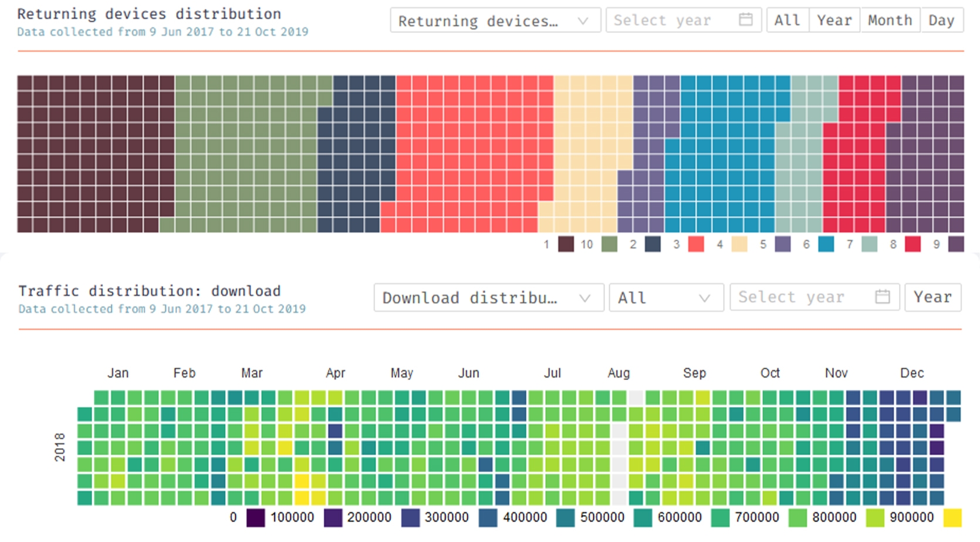Click the Jan month label on heatmap
The height and width of the screenshot is (542, 980).
tap(118, 373)
